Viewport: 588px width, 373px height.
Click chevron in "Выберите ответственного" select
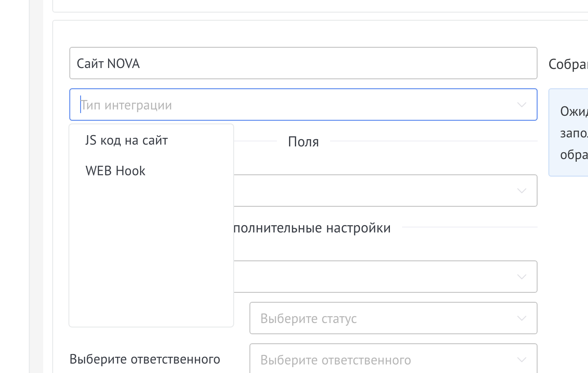(521, 360)
